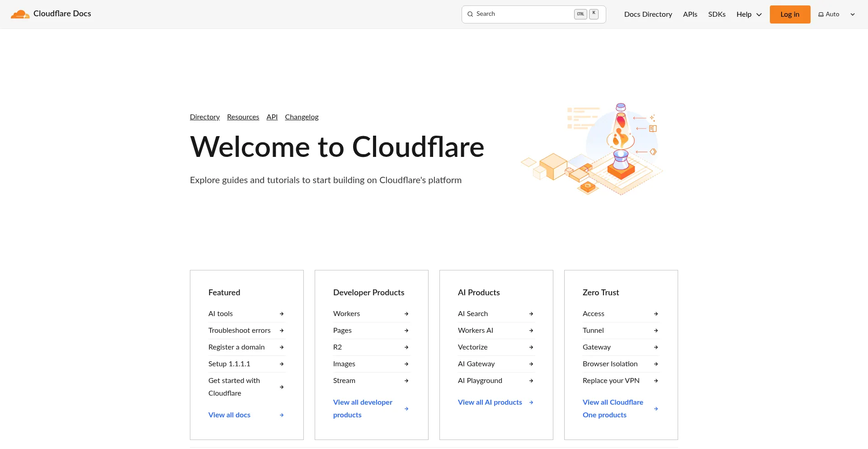The width and height of the screenshot is (868, 449).
Task: Click the arrow icon next to Access
Action: pyautogui.click(x=656, y=314)
